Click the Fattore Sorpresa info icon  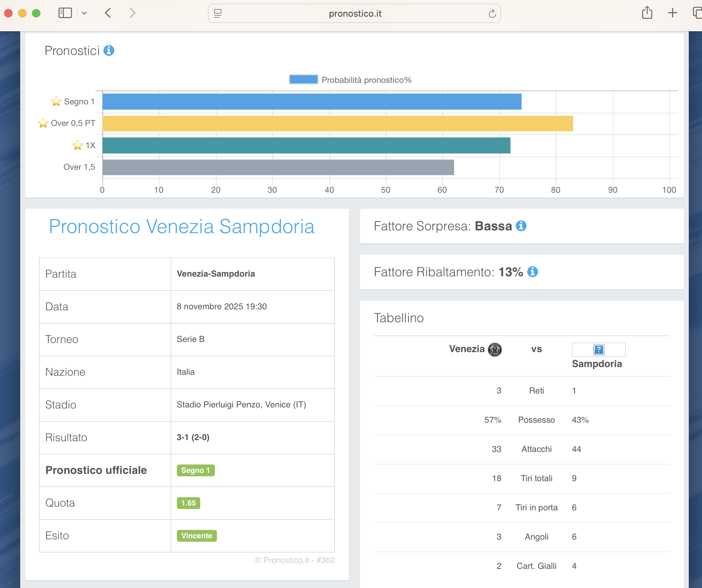521,226
